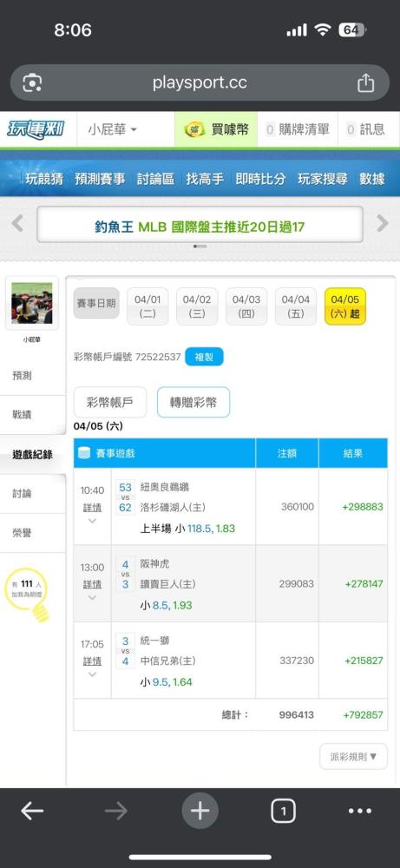Image resolution: width=400 pixels, height=868 pixels.
Task: Show next banner with right arrow
Action: tap(383, 224)
